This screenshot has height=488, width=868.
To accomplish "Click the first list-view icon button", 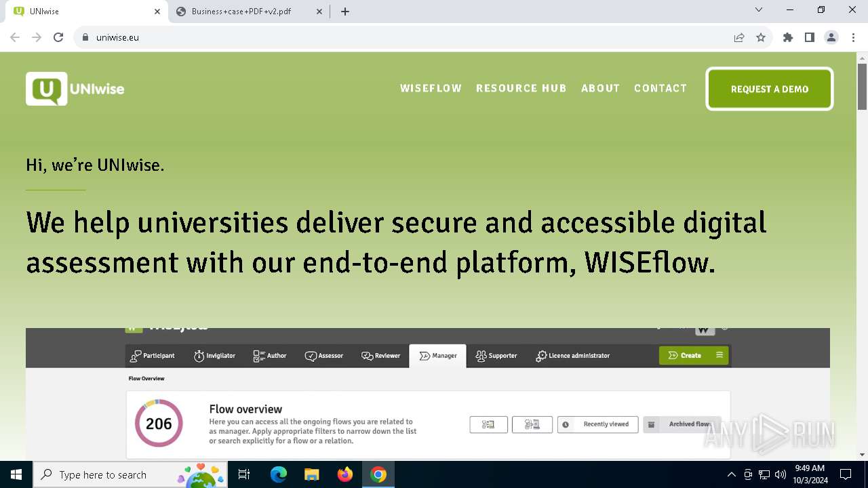I will point(488,424).
